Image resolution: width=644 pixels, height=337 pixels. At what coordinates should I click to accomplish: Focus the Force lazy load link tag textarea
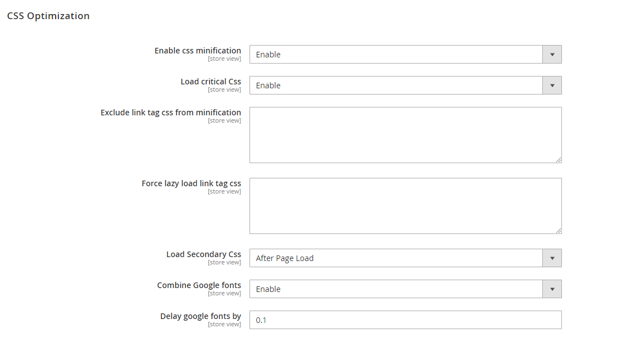[405, 206]
